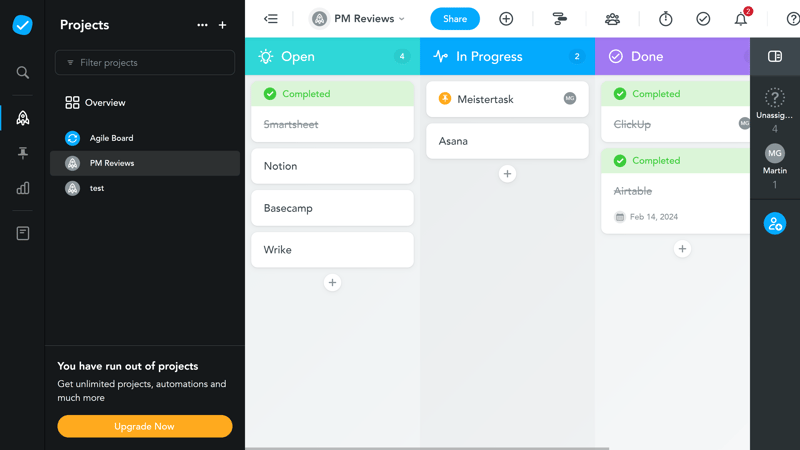Open the Overview item in Projects
Screen dimensions: 800x450
(x=104, y=103)
